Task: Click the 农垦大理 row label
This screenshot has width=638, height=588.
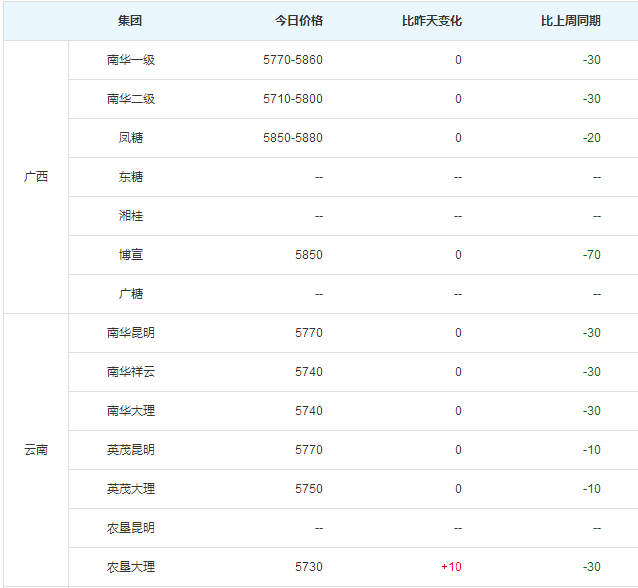Action: coord(131,567)
